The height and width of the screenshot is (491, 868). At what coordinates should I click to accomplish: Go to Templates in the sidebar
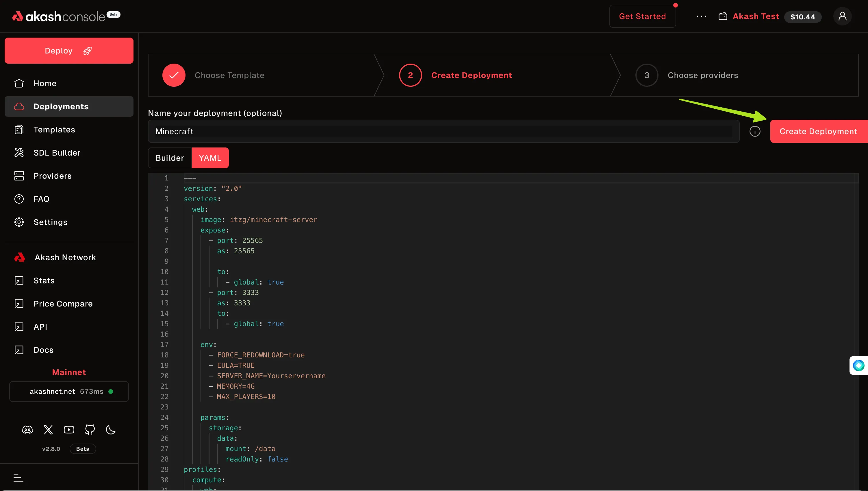(54, 130)
